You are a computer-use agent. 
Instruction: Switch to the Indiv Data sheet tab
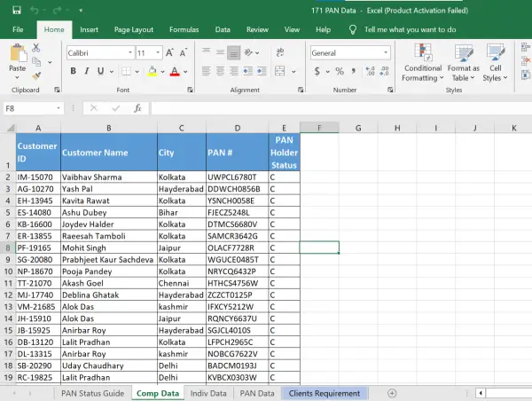pos(208,393)
